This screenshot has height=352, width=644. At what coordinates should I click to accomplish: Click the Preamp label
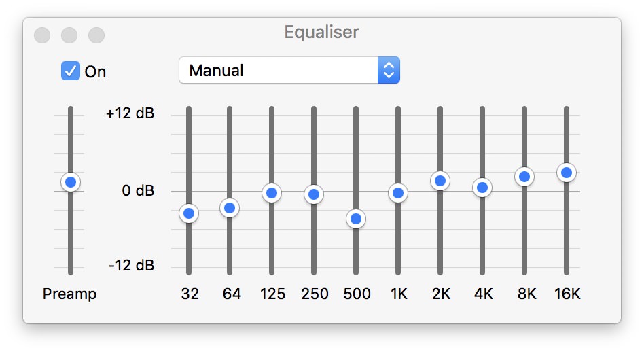(69, 294)
